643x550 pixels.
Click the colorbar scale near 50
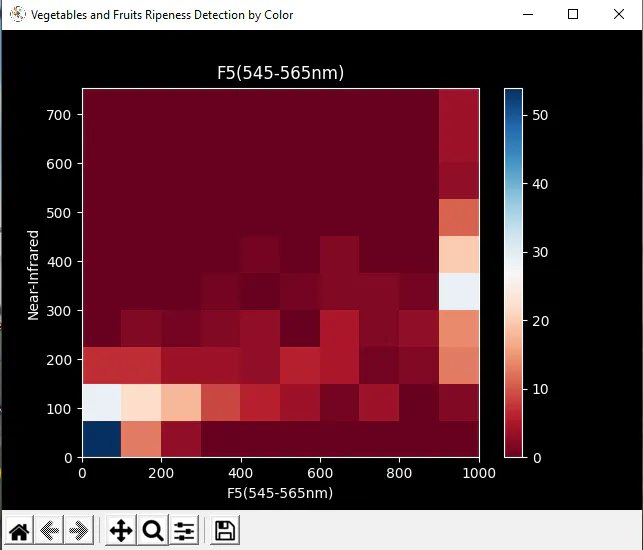(513, 115)
